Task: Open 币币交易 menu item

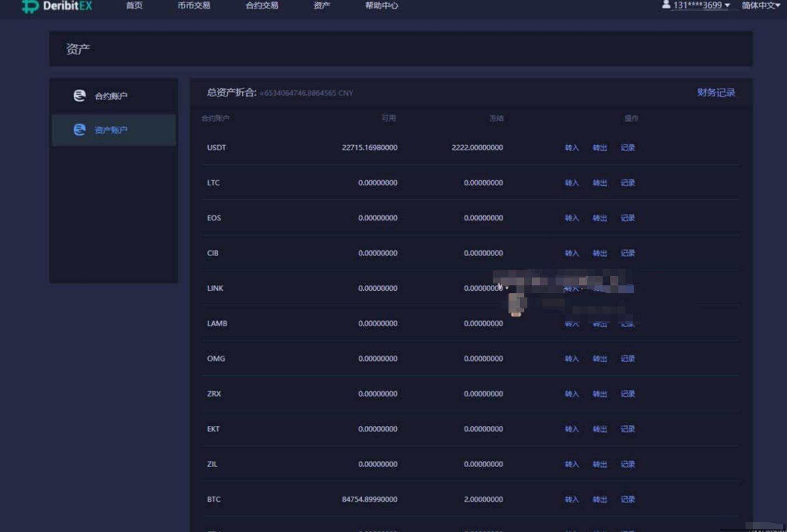Action: pos(194,5)
